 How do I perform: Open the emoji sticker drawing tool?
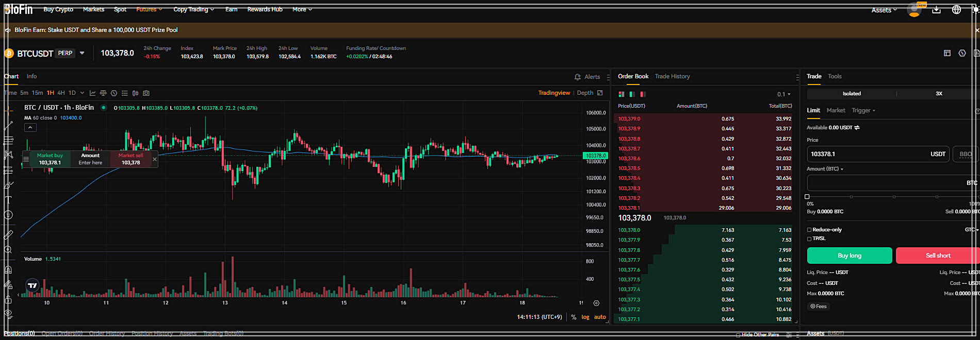pos(8,215)
